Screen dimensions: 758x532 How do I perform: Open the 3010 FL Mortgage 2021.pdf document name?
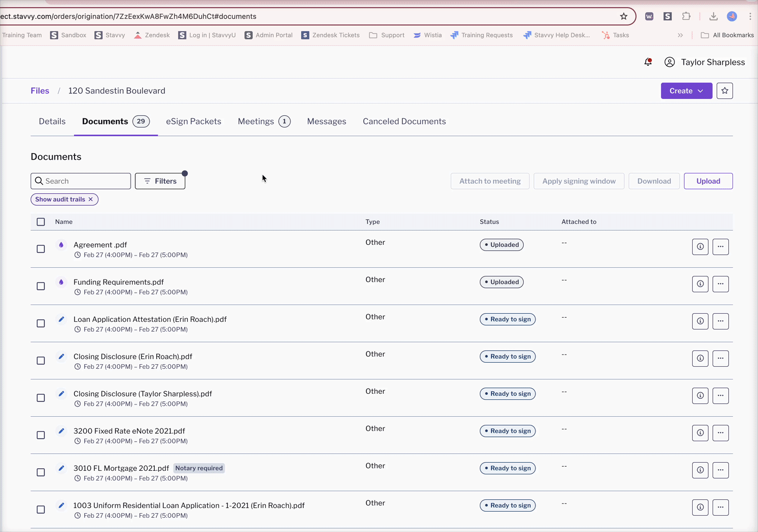121,468
